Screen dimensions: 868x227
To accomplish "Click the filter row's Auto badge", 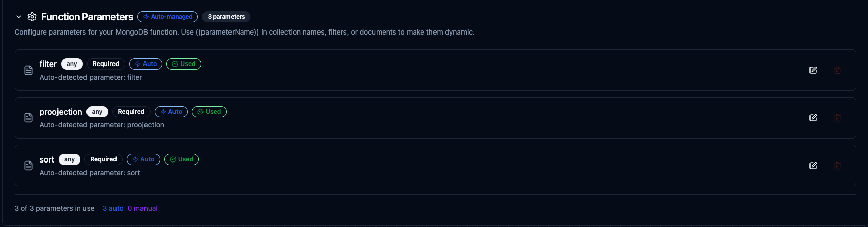I will pyautogui.click(x=146, y=64).
